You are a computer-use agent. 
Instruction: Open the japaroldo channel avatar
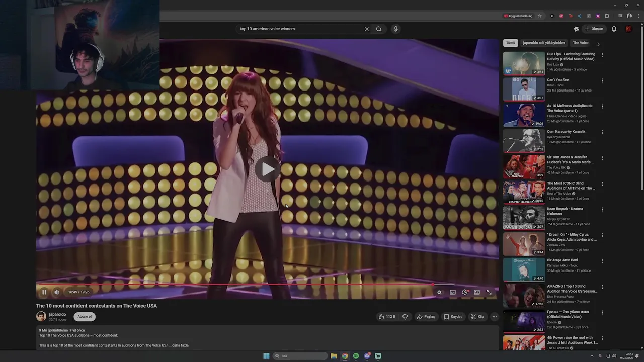pos(41,316)
